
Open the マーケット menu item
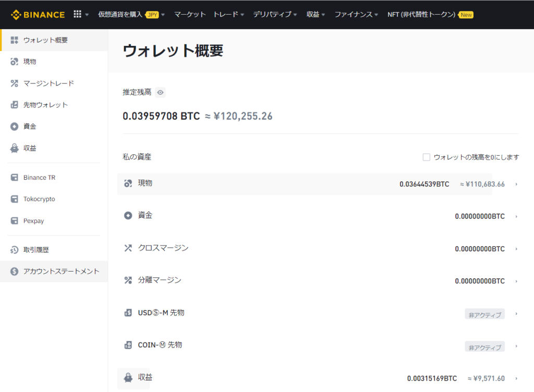click(x=190, y=15)
